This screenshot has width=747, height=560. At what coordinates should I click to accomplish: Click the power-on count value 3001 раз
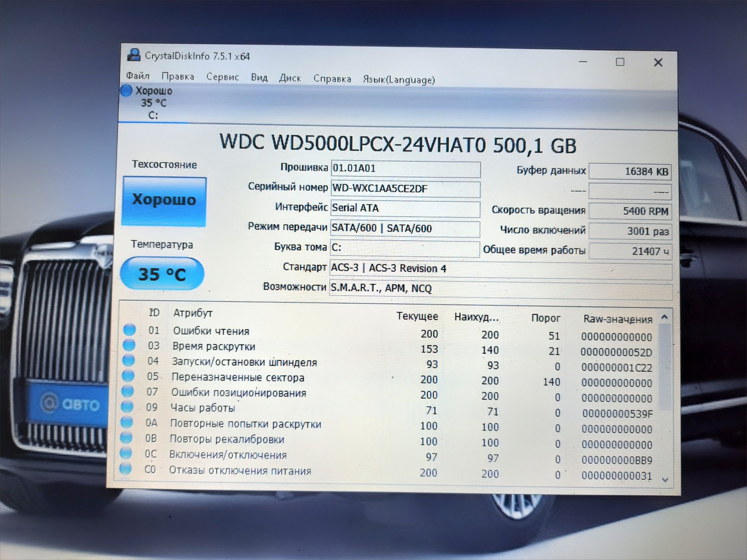click(x=630, y=231)
